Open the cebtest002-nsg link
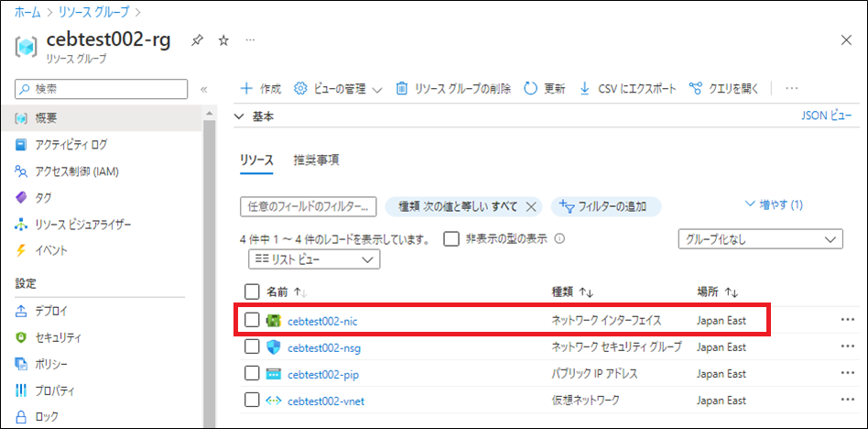This screenshot has width=868, height=429. (324, 347)
